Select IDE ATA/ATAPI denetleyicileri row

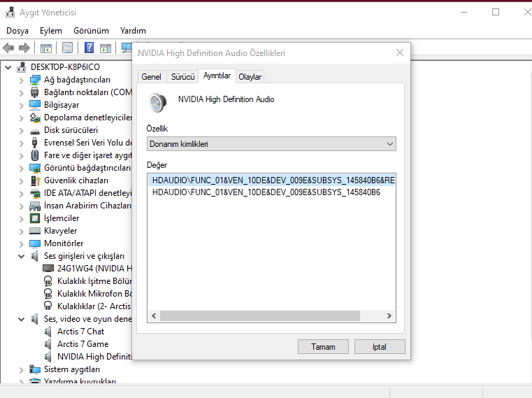(87, 193)
